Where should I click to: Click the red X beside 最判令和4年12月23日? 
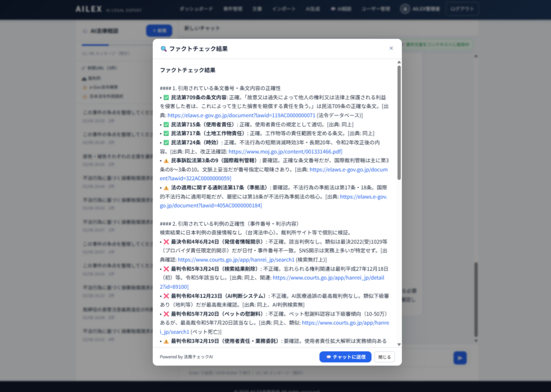point(166,296)
